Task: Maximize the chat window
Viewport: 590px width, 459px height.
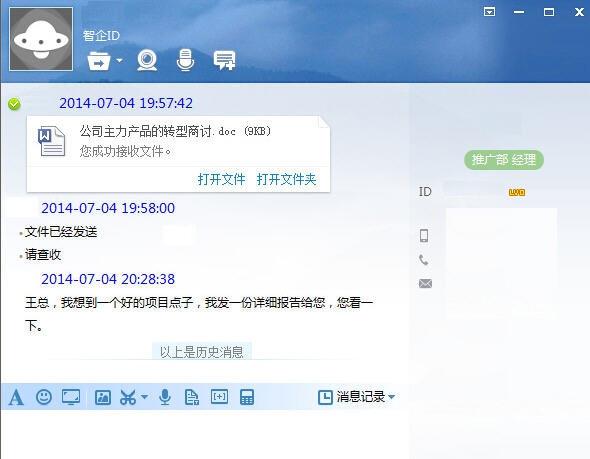Action: tap(549, 12)
